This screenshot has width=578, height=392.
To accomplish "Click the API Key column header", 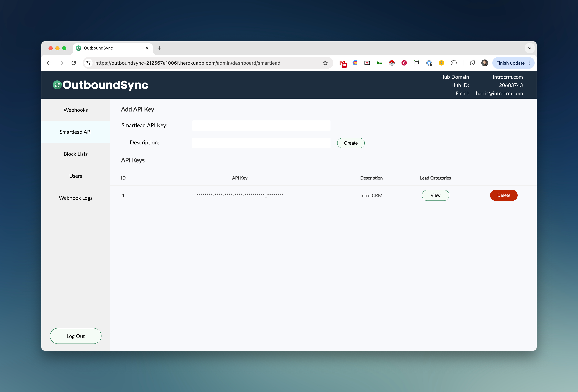I will 240,178.
